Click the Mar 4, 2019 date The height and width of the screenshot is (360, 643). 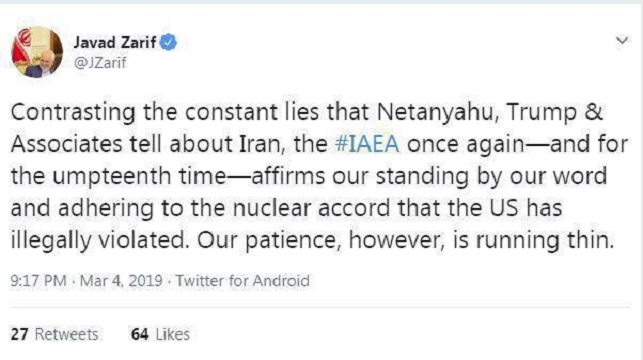click(121, 281)
